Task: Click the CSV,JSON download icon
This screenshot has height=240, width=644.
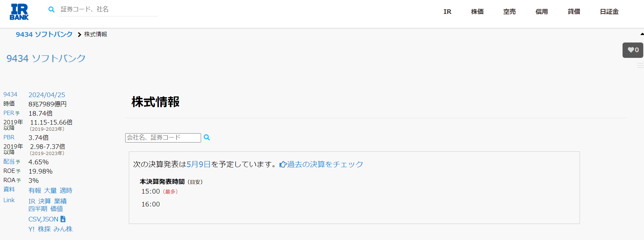Action: click(63, 219)
